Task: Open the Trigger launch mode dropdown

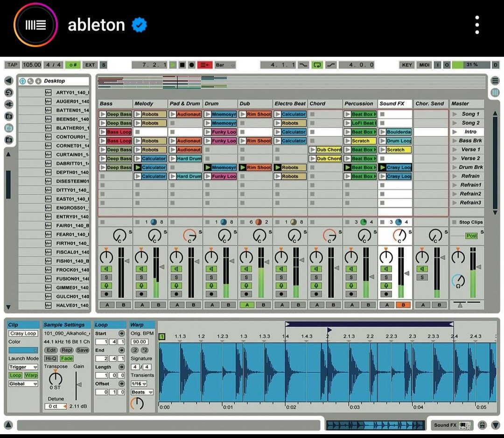Action: [x=23, y=367]
